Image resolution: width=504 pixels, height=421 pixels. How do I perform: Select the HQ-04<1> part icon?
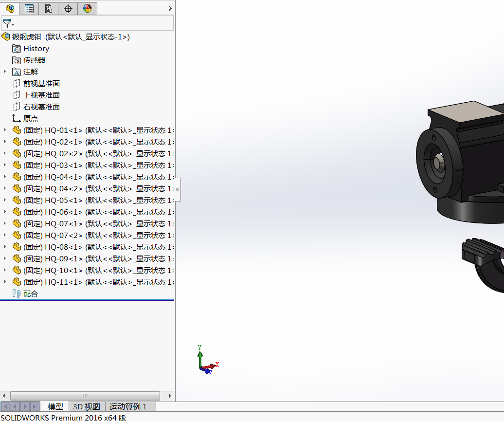[x=17, y=177]
